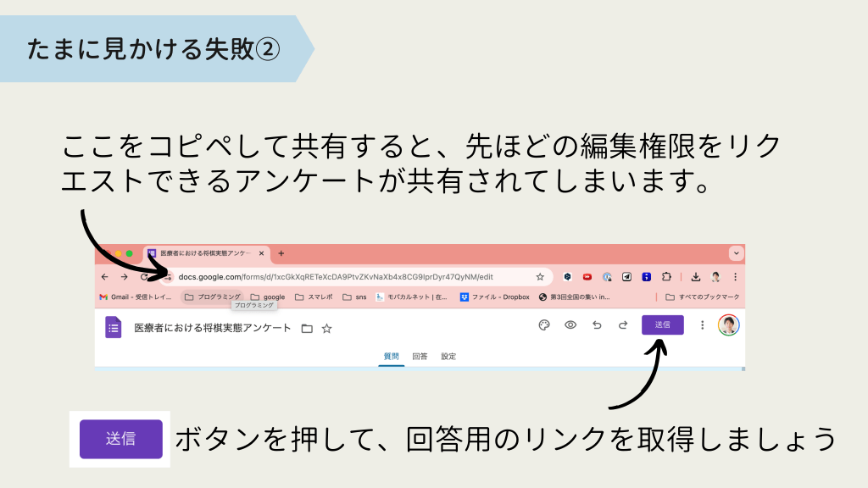Image resolution: width=868 pixels, height=488 pixels.
Task: Open the theme customization palette icon
Action: click(x=544, y=324)
